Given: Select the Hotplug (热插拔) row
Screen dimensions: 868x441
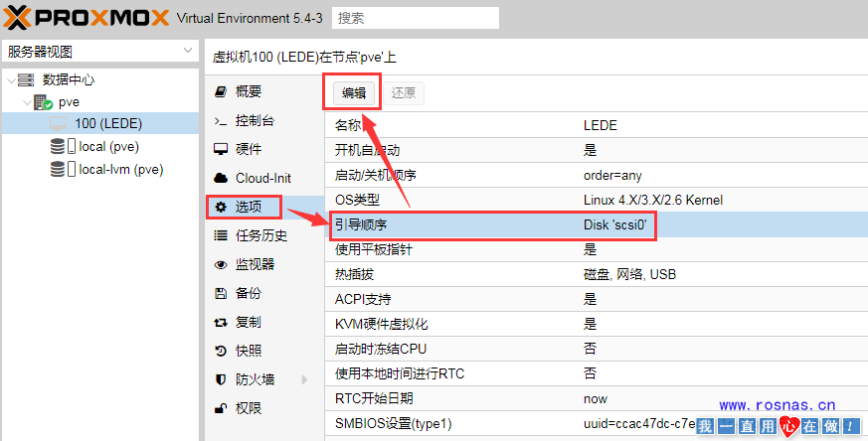Looking at the screenshot, I should coord(597,274).
